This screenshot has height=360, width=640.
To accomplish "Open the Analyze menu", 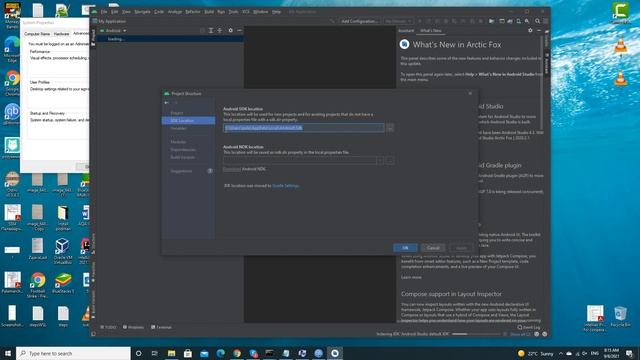I will pos(175,12).
